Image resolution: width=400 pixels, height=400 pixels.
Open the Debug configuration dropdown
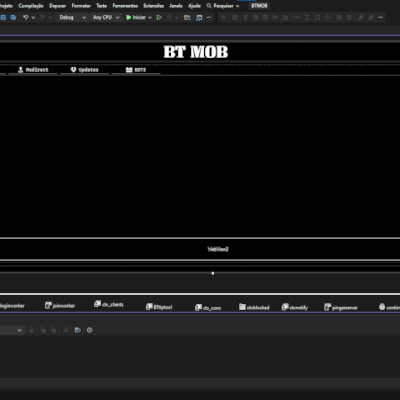73,17
